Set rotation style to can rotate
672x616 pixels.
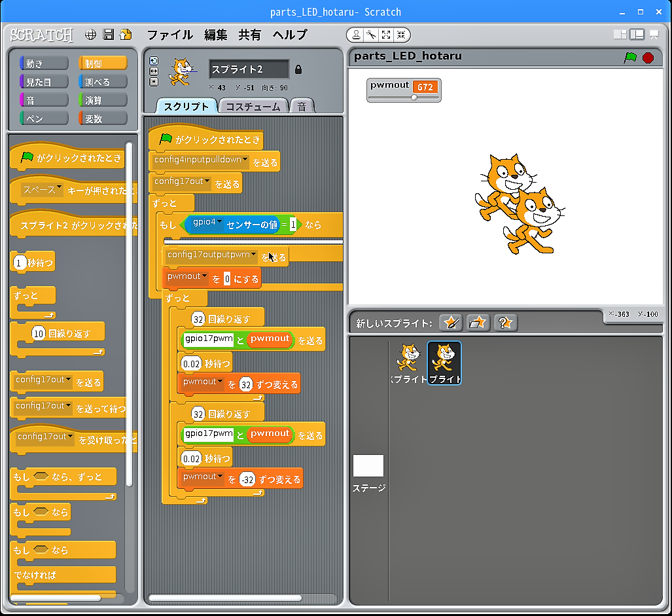pyautogui.click(x=154, y=61)
